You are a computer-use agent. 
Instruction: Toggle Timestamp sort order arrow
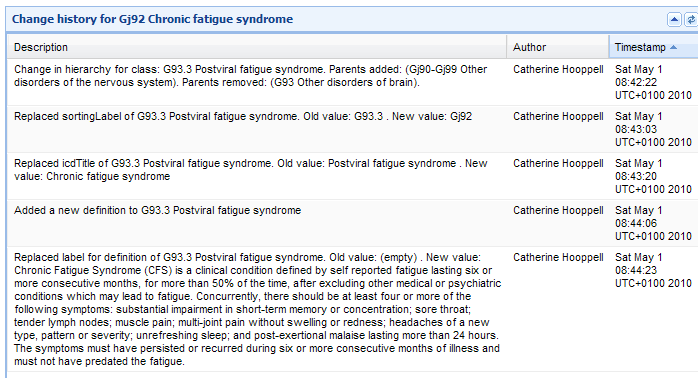pos(674,47)
